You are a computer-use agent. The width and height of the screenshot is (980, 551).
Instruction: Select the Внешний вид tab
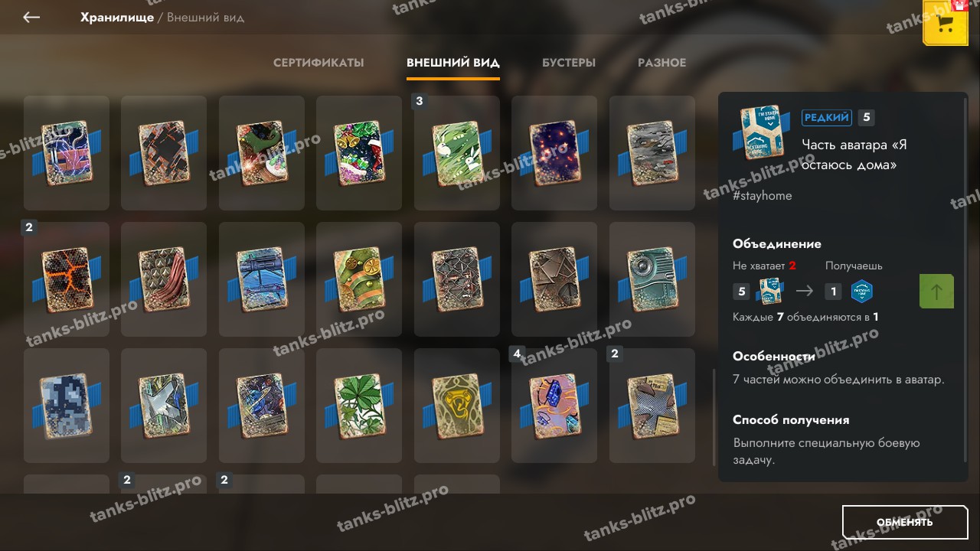point(453,63)
